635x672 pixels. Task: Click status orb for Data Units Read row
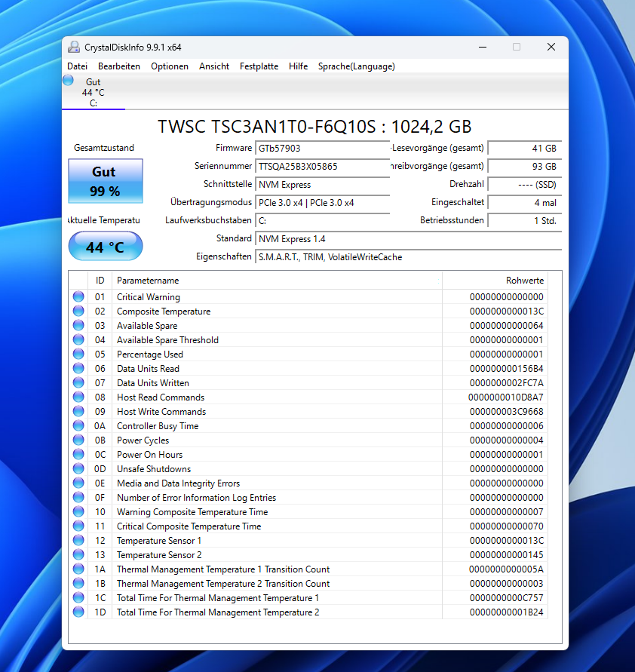(78, 368)
